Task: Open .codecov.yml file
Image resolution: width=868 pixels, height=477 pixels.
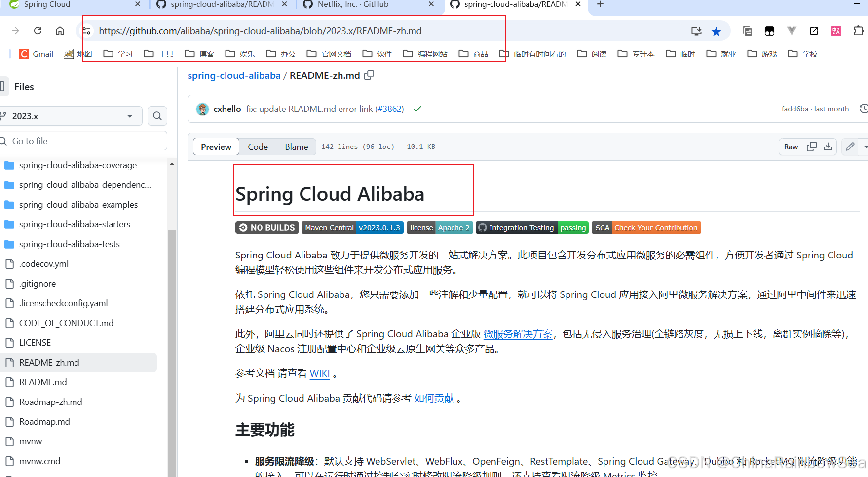Action: pyautogui.click(x=44, y=264)
